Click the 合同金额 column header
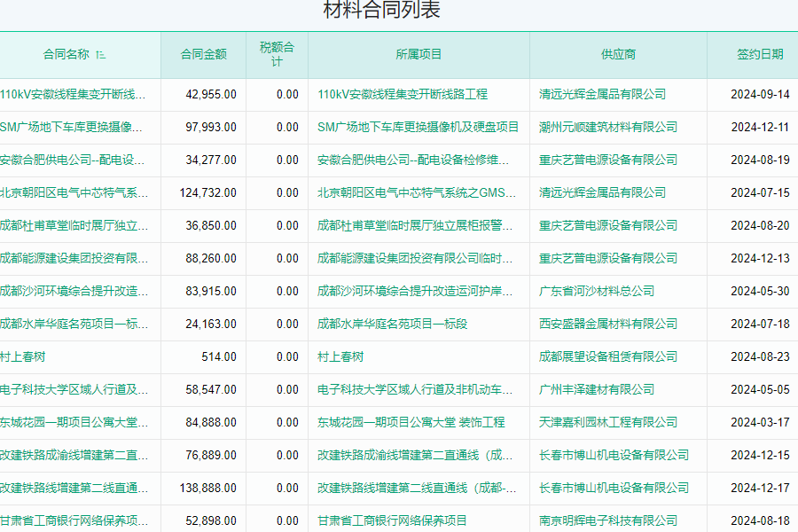The height and width of the screenshot is (532, 798). [203, 54]
